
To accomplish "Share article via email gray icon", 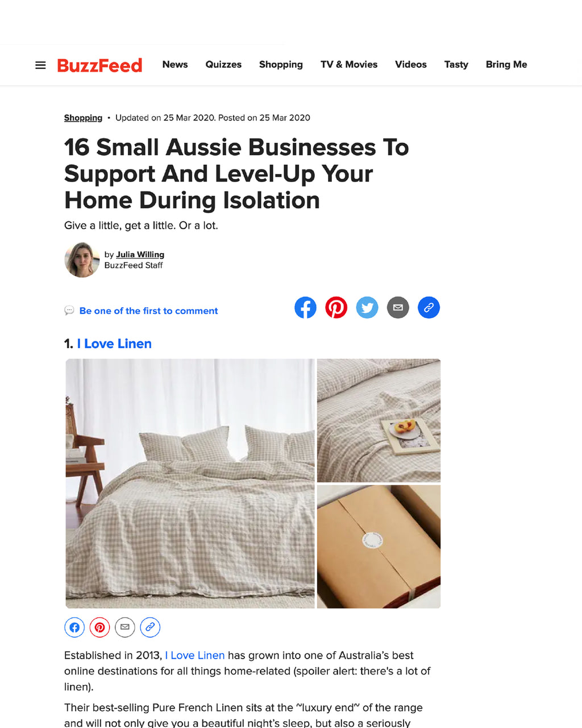I will (398, 308).
